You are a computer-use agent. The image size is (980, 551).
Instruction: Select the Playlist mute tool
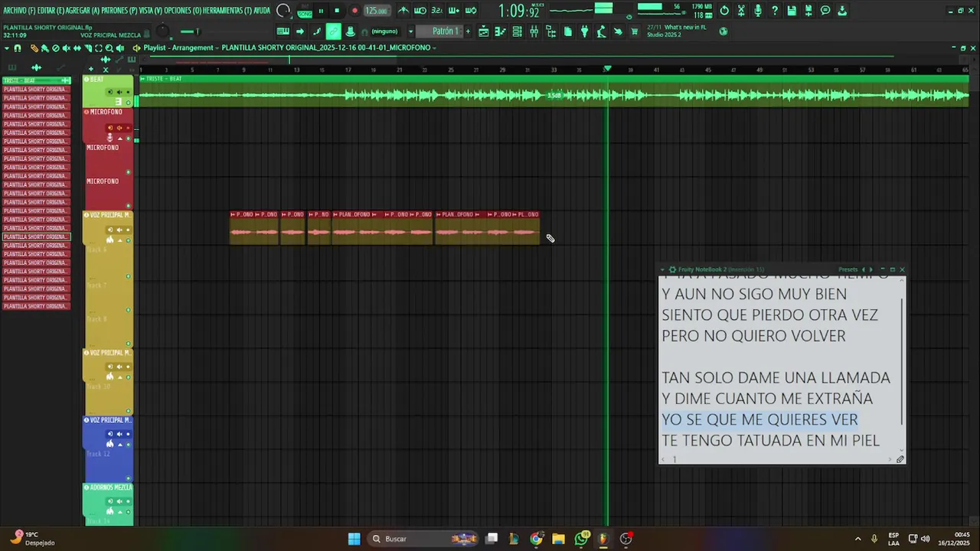pos(66,48)
